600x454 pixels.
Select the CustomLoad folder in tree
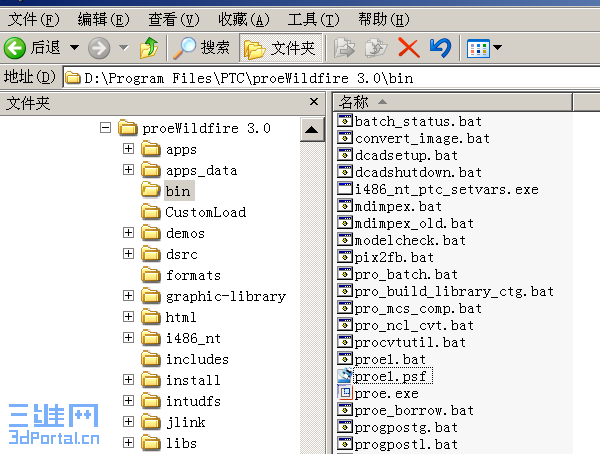pos(206,212)
